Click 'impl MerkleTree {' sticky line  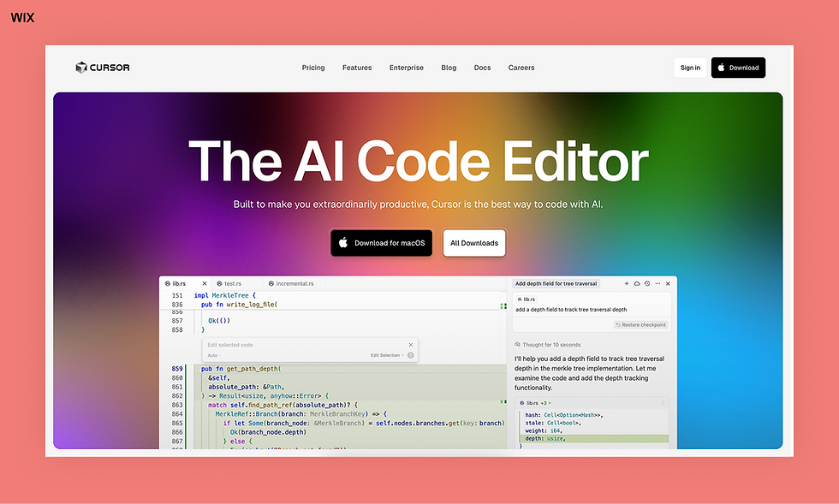224,295
